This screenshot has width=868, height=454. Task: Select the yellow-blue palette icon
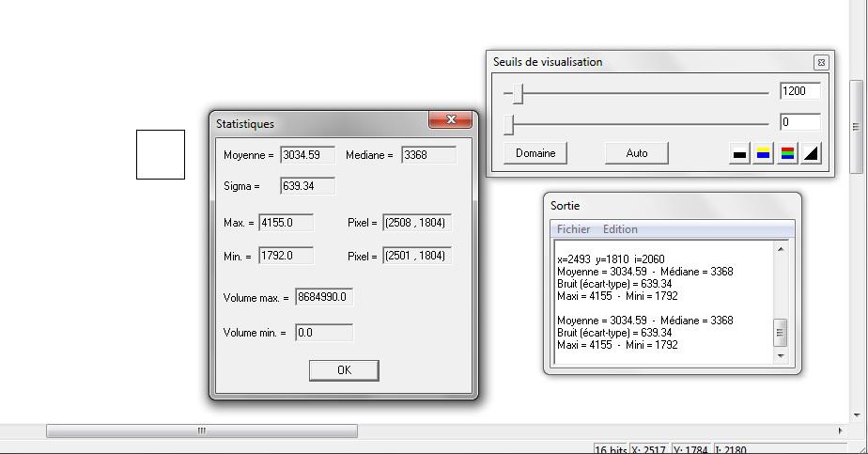764,154
